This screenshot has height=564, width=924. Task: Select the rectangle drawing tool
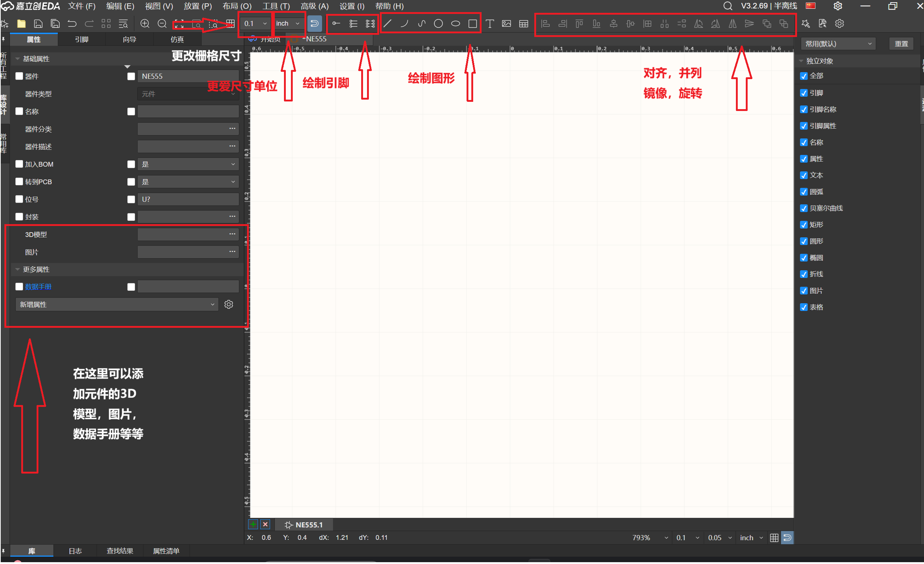(472, 24)
